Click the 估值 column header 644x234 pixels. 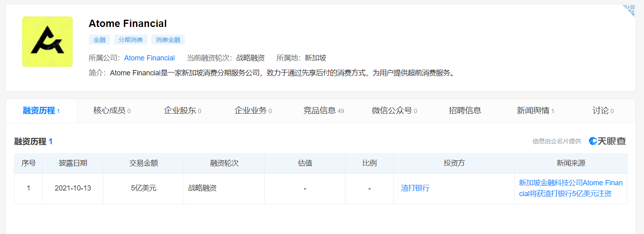(305, 163)
